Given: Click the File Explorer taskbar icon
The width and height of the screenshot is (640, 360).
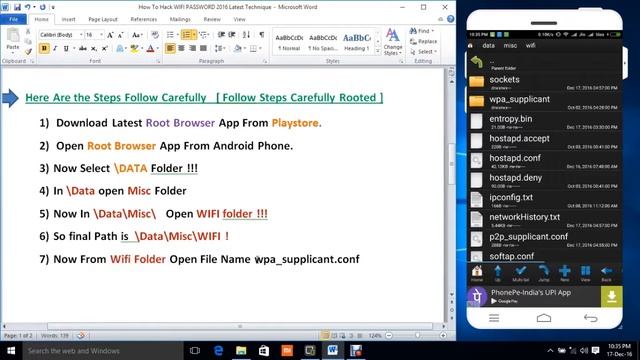Looking at the screenshot, I should coord(241,351).
